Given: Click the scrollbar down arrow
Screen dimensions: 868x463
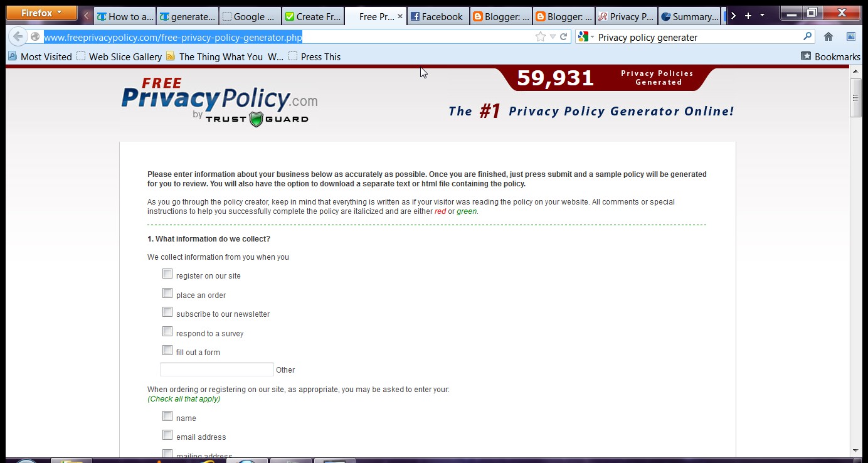Looking at the screenshot, I should [855, 450].
